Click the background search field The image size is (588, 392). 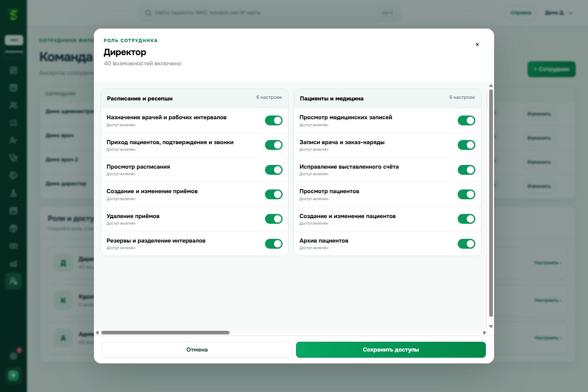tap(270, 13)
